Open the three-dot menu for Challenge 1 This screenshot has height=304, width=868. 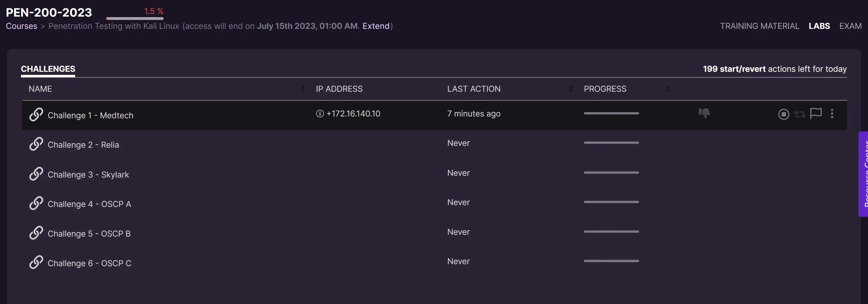(x=832, y=114)
